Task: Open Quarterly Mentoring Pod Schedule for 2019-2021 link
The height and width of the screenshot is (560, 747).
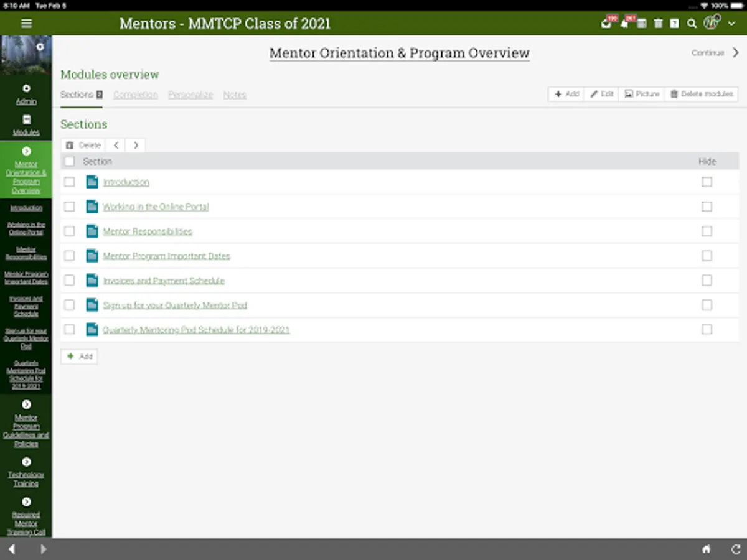Action: 196,329
